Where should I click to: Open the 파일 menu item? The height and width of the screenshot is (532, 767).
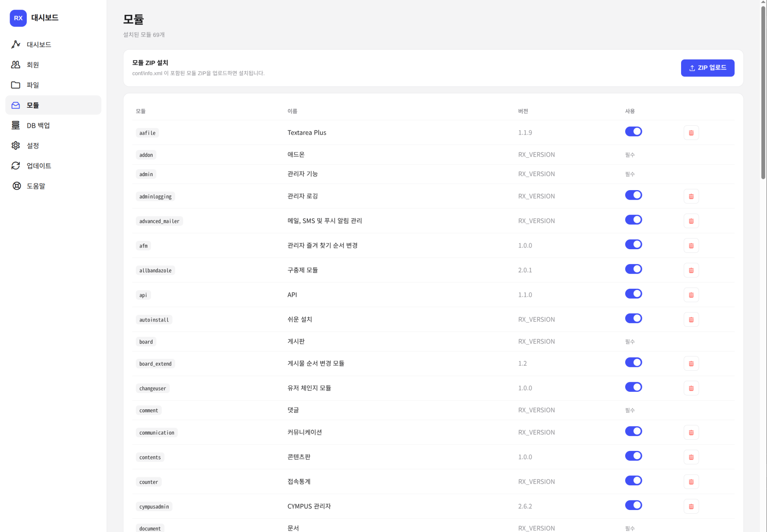point(53,85)
